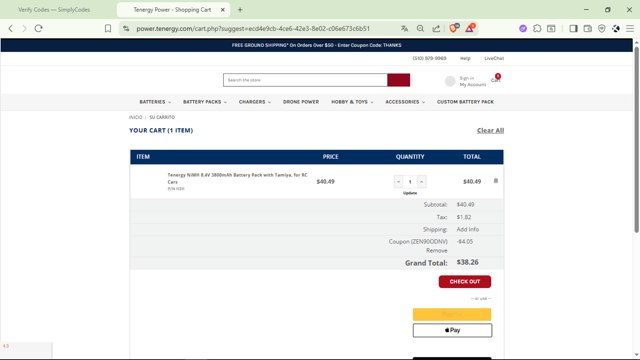Bookmark this page
This screenshot has width=640, height=360.
[x=108, y=29]
